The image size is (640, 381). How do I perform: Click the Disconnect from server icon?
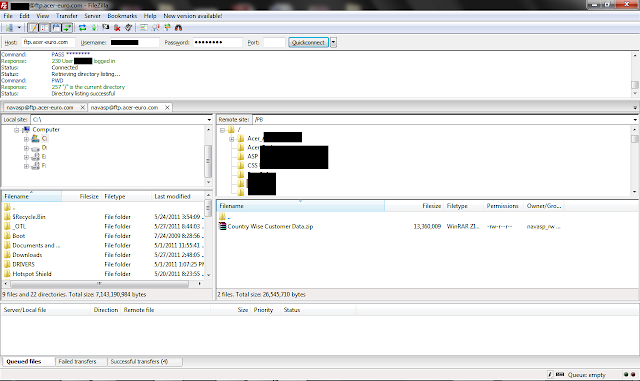tap(117, 28)
